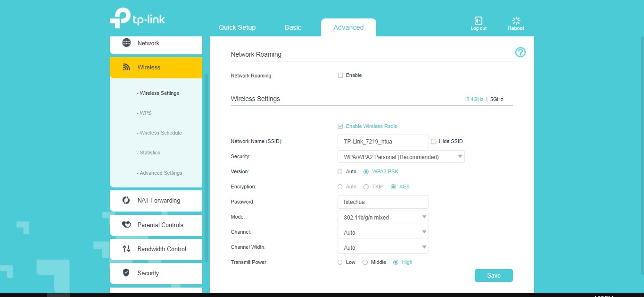
Task: Open the help question mark icon
Action: (520, 52)
